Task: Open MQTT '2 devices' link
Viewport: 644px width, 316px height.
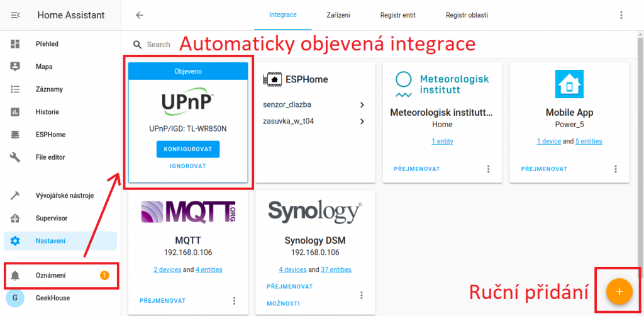Action: click(167, 270)
